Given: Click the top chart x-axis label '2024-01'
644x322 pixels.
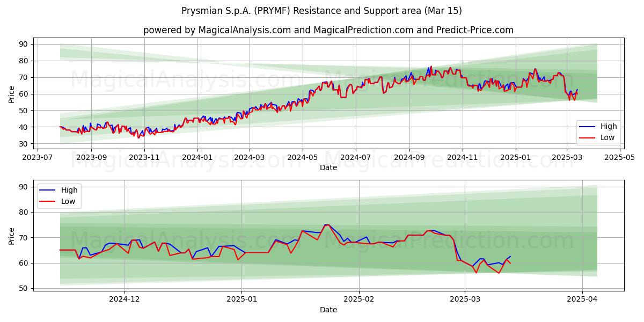Looking at the screenshot, I should (197, 158).
